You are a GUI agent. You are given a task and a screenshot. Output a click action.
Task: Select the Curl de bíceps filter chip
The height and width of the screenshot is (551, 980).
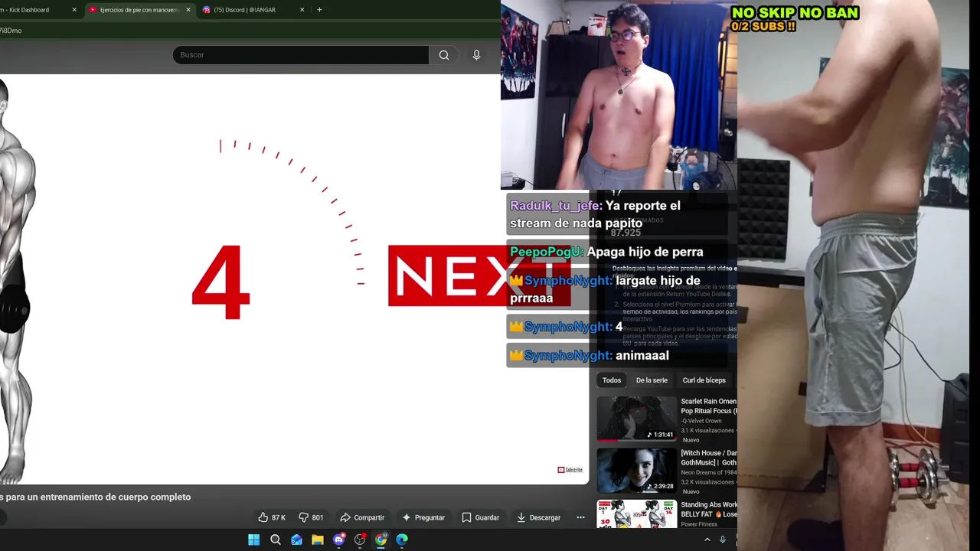[x=704, y=380]
